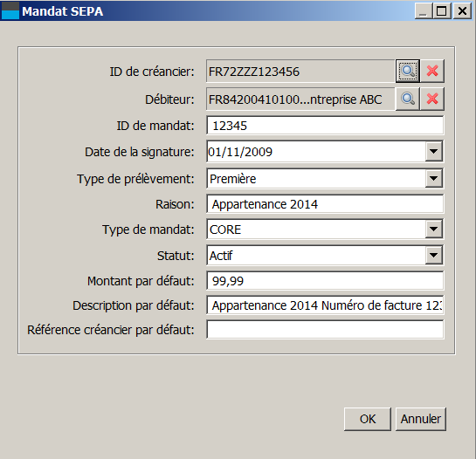Click the empty Référence créancier par défaut field
Screen dimensions: 476x459
tap(325, 330)
